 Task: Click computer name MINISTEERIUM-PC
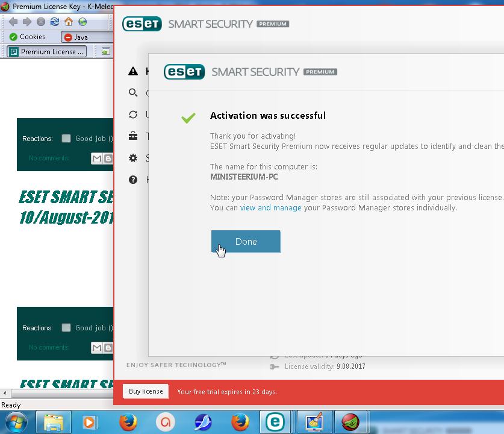(244, 177)
